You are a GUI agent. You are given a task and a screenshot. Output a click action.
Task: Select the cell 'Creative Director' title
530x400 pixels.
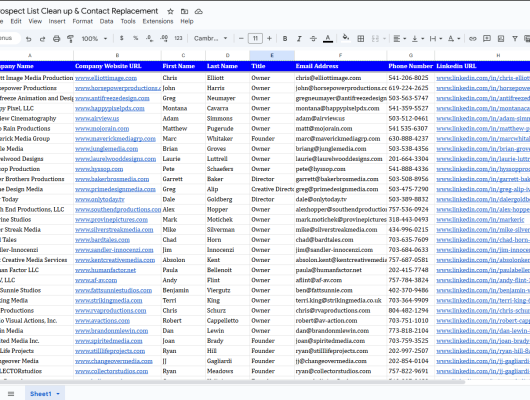[x=272, y=189]
